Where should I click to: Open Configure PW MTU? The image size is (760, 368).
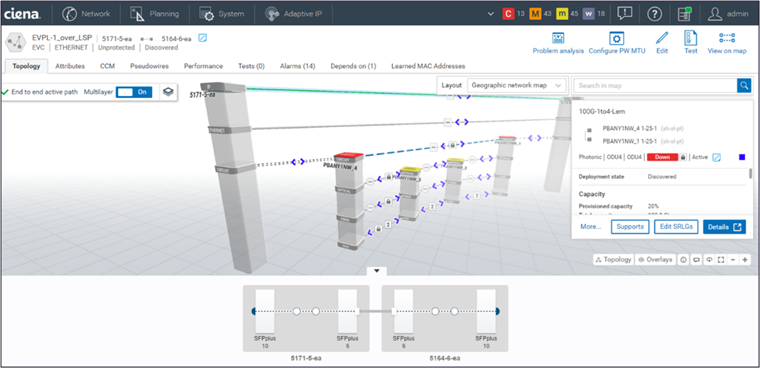617,43
